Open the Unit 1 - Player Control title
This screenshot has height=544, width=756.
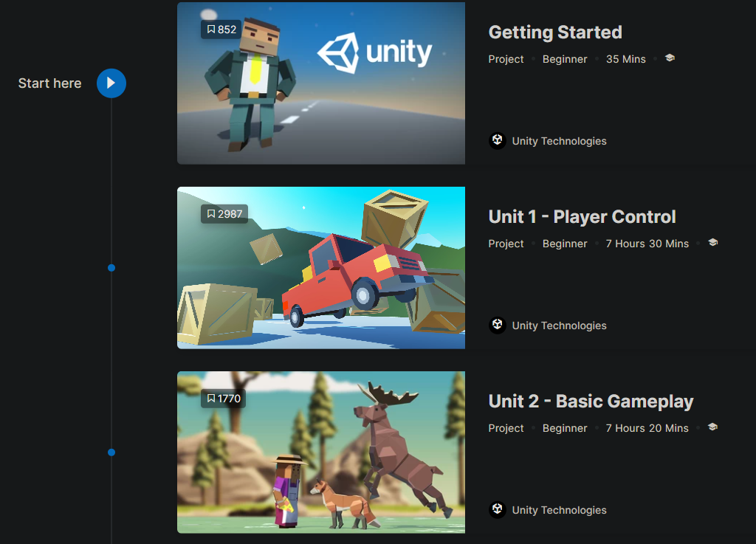(x=582, y=217)
